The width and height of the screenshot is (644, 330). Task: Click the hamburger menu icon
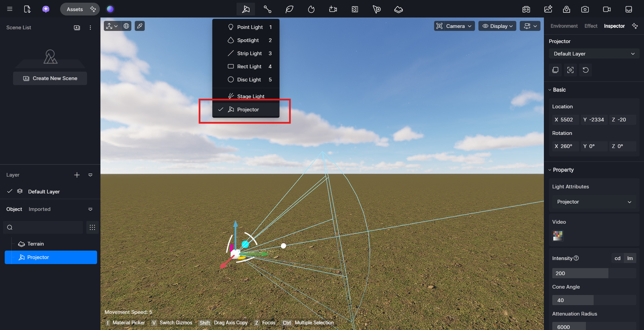point(10,9)
